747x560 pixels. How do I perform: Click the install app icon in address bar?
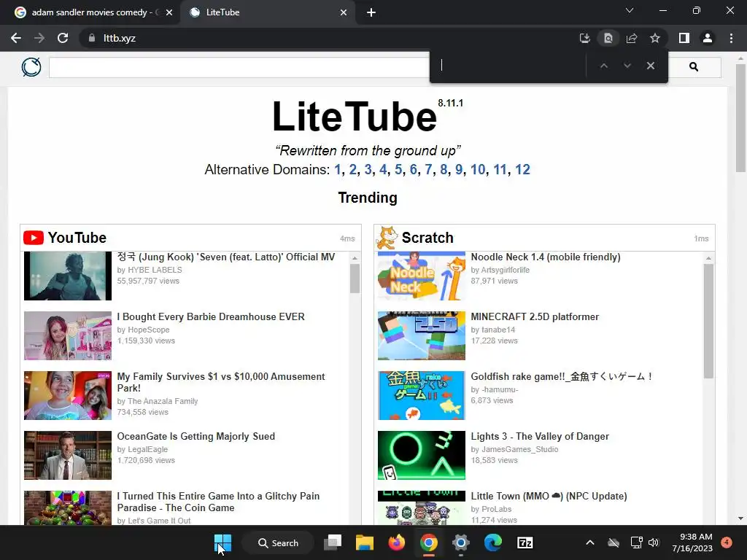point(584,38)
